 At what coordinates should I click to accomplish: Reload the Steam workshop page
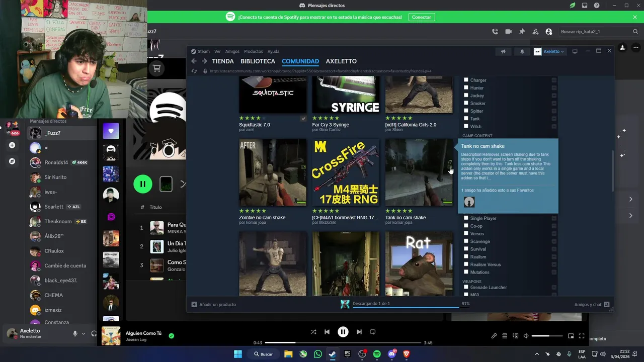tap(194, 71)
